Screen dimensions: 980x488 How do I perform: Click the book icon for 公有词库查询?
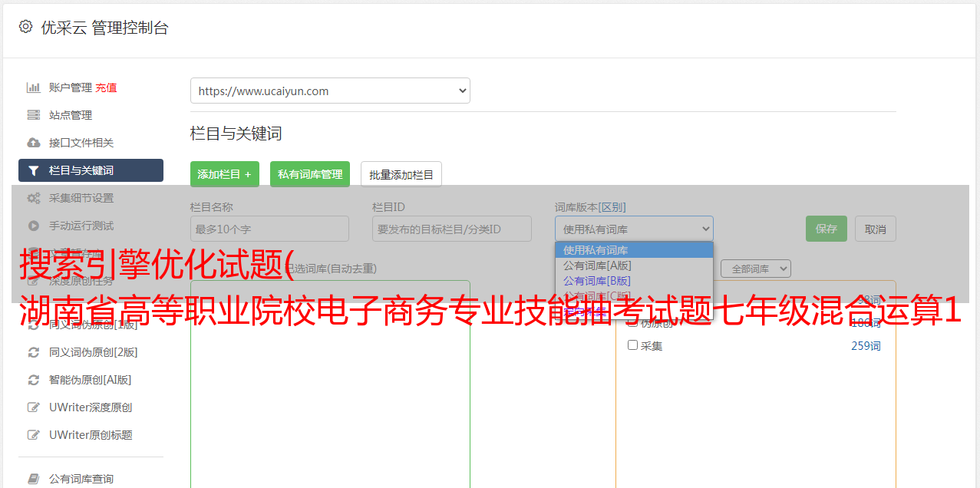(33, 479)
